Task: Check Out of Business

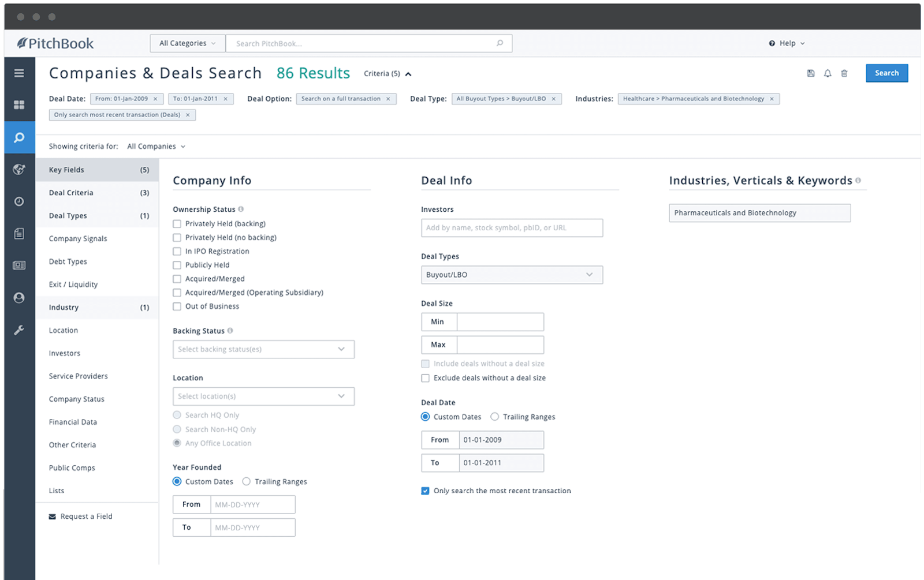Action: (x=177, y=306)
